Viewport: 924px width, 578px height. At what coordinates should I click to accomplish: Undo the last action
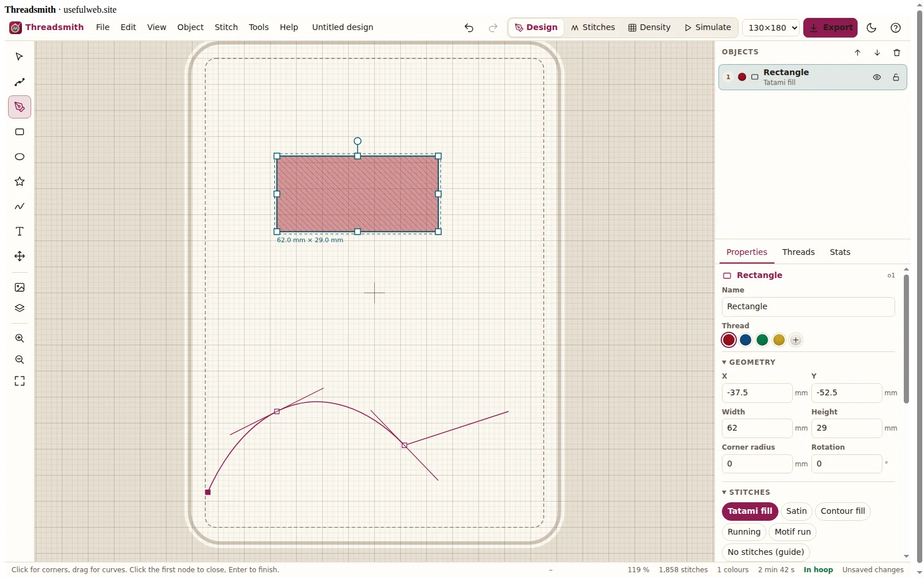469,28
